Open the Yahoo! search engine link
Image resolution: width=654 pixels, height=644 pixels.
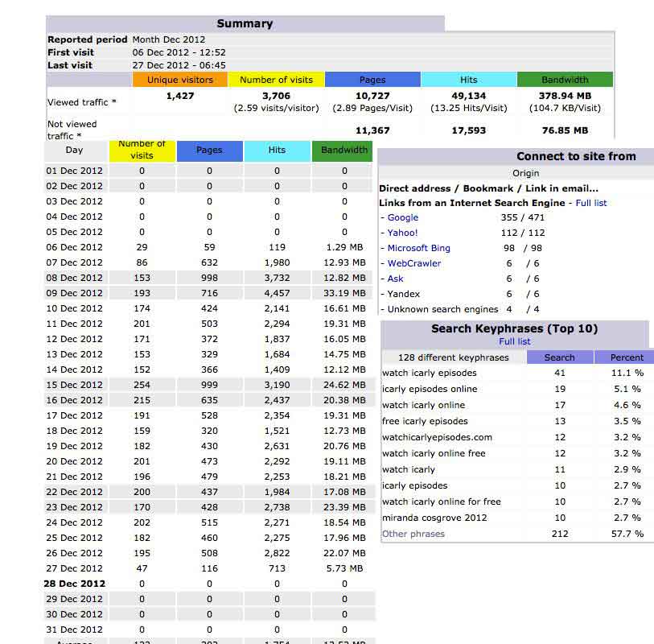402,233
